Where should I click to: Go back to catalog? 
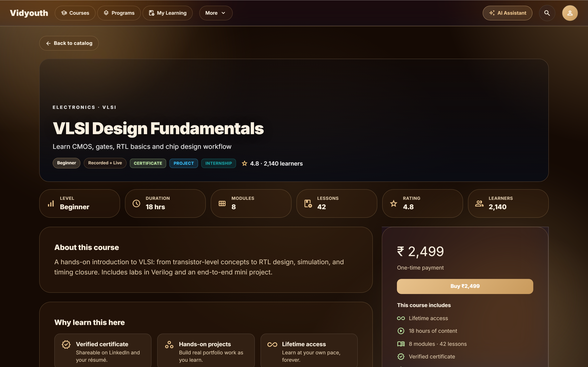tap(69, 43)
